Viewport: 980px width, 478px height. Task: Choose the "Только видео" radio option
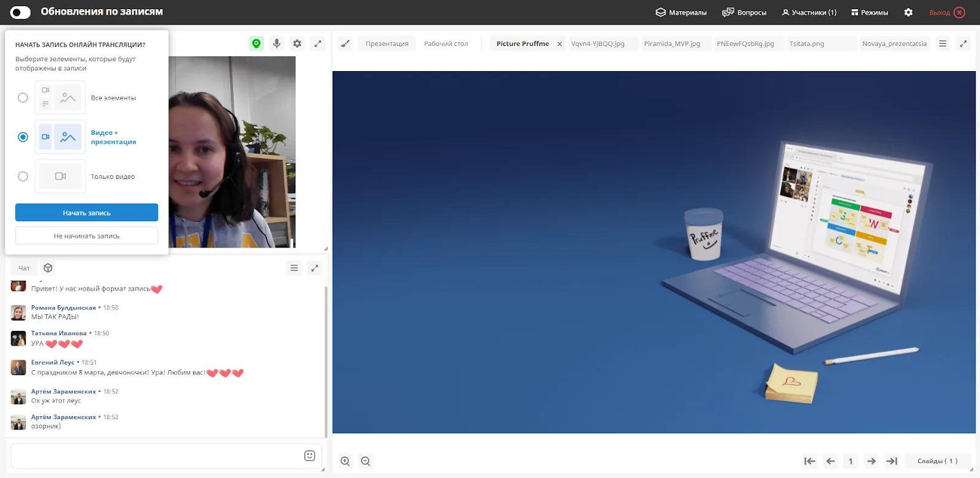[23, 176]
